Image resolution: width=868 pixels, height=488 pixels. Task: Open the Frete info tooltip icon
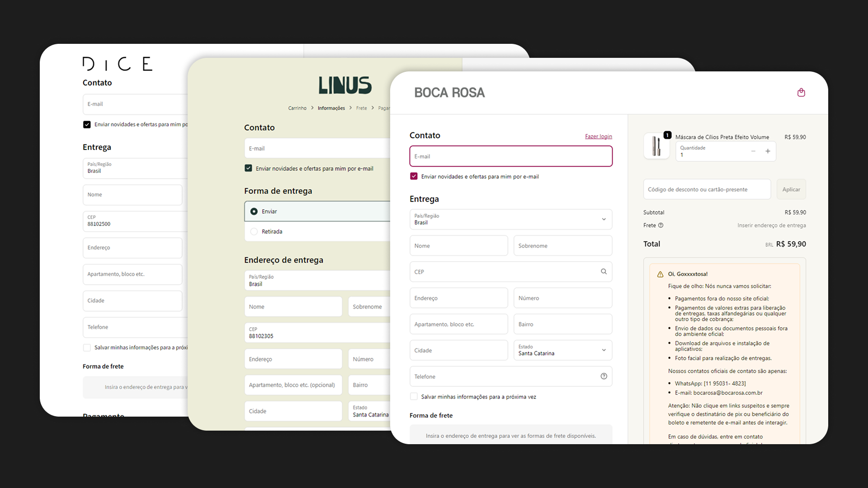coord(661,225)
